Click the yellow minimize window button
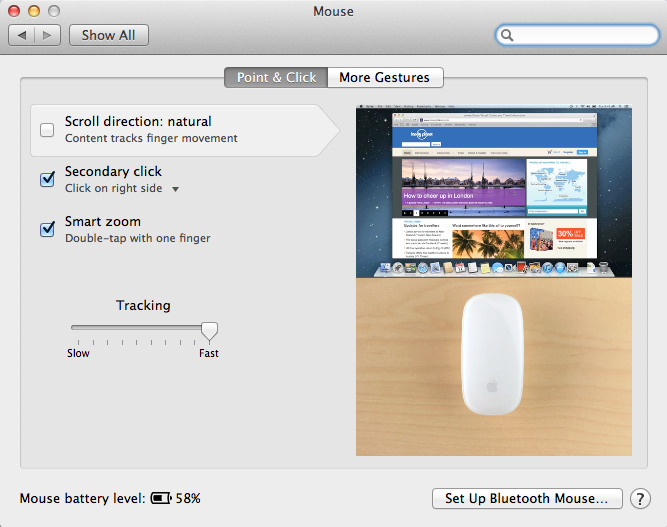Image resolution: width=667 pixels, height=527 pixels. [x=34, y=11]
